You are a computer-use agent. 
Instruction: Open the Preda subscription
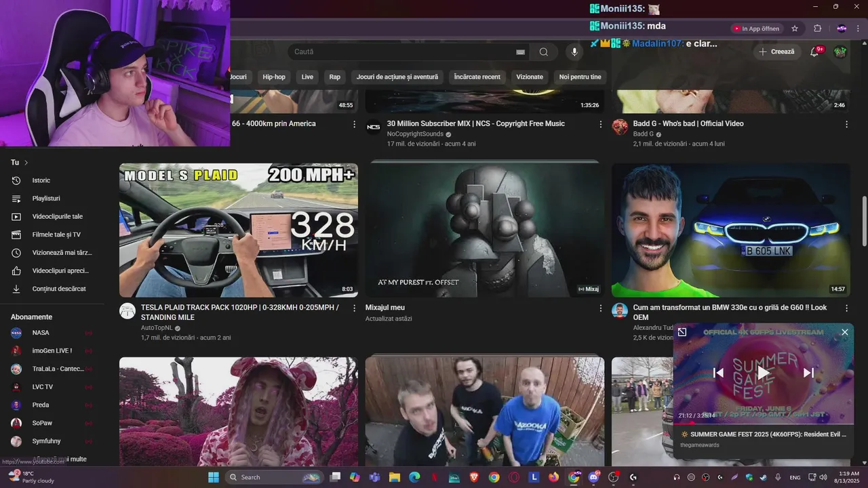pos(53,405)
